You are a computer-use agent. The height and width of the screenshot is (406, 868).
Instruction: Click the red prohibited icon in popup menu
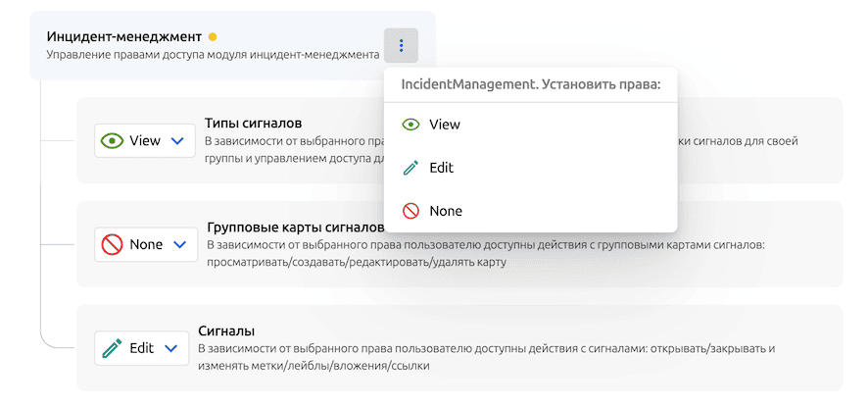click(411, 211)
